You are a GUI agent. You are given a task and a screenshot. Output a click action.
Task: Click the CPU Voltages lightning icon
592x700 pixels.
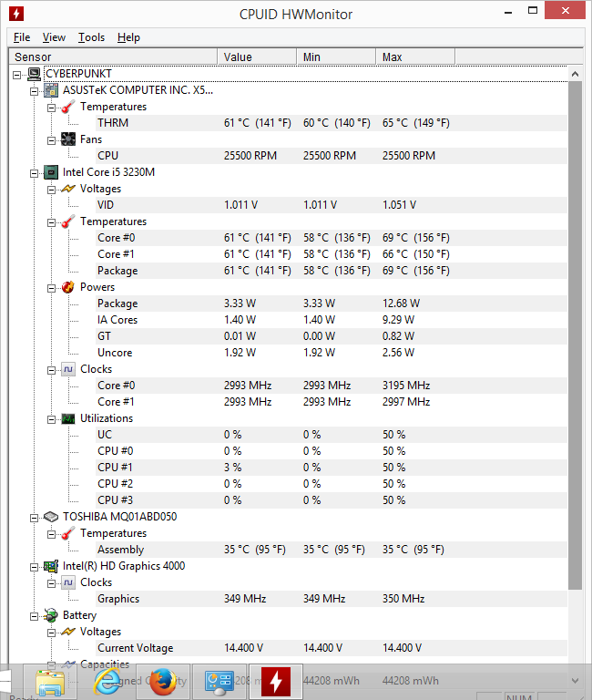click(67, 189)
